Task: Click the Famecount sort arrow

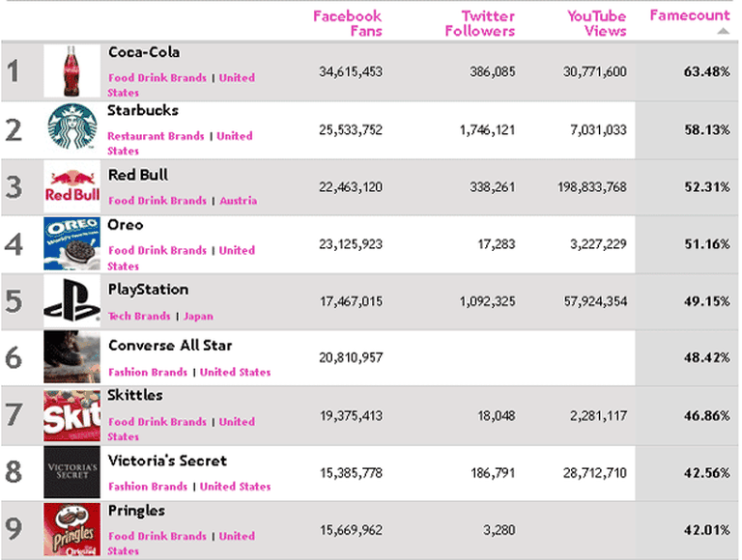Action: [x=723, y=31]
